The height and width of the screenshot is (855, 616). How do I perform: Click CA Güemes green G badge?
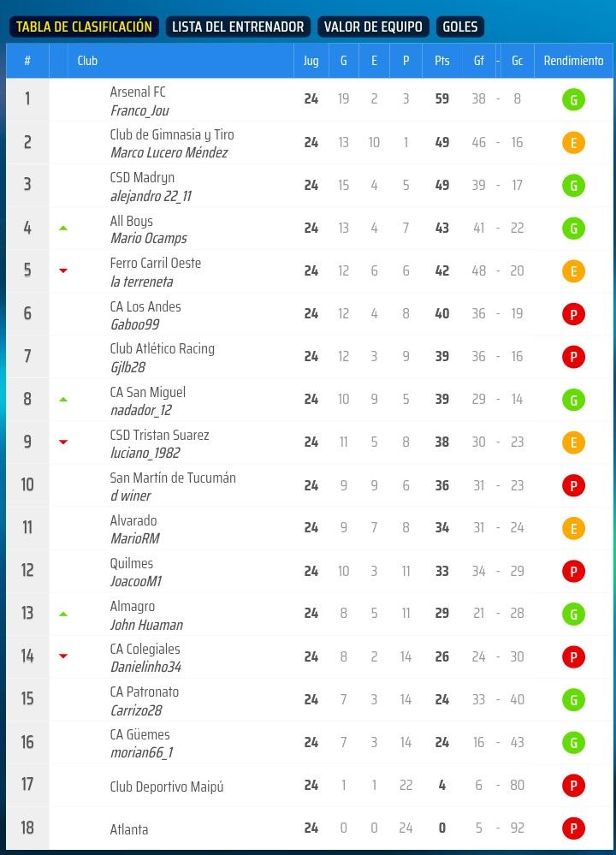click(x=573, y=742)
